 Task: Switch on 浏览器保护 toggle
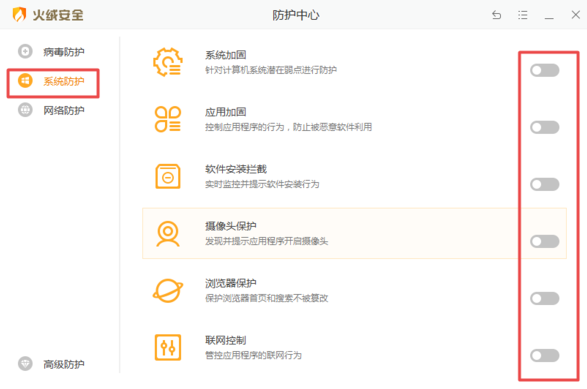545,298
